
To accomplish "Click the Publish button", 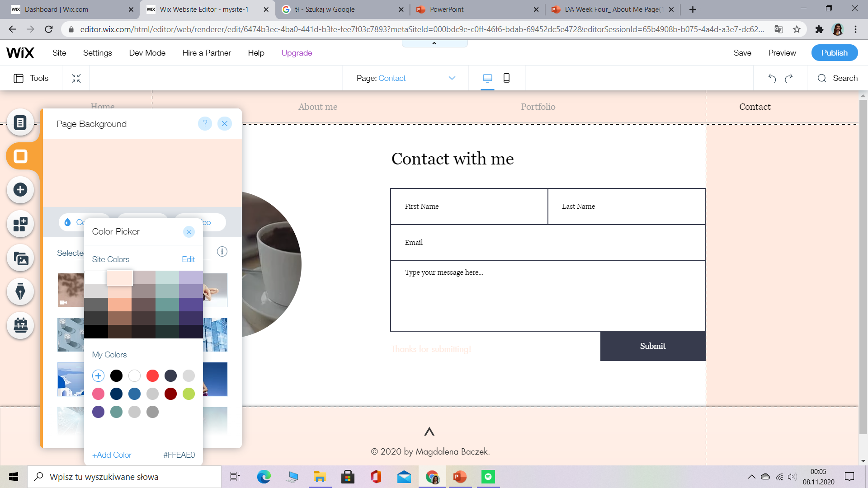I will click(x=834, y=53).
